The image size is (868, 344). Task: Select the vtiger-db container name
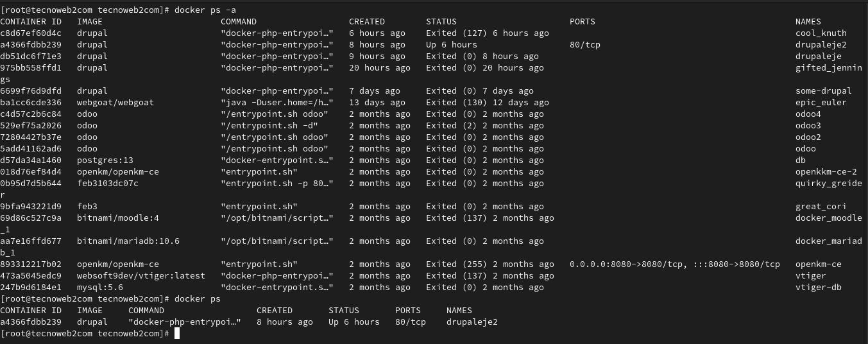pos(819,288)
